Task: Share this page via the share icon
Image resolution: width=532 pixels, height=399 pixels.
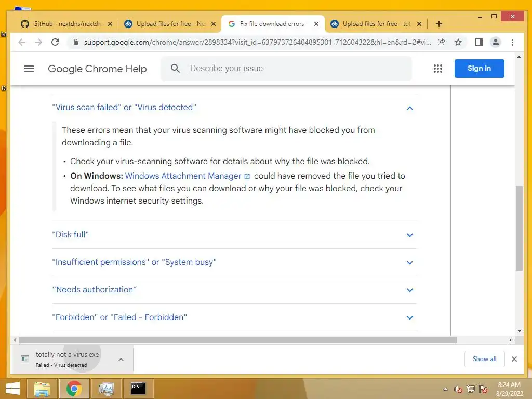Action: [x=441, y=42]
